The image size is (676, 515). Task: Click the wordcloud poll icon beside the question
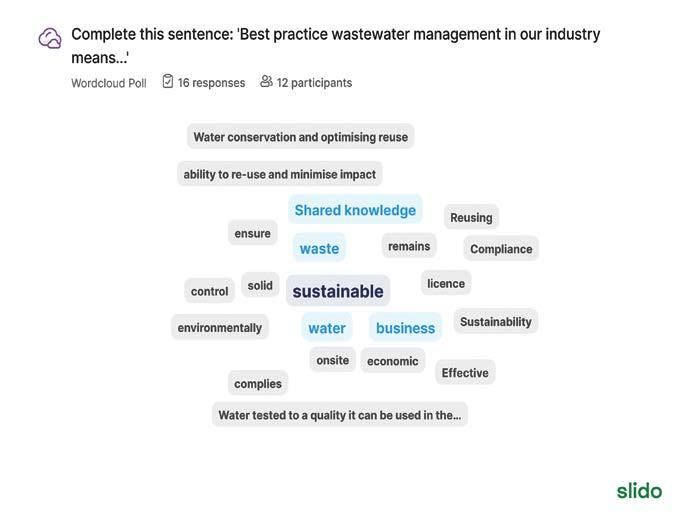point(50,39)
